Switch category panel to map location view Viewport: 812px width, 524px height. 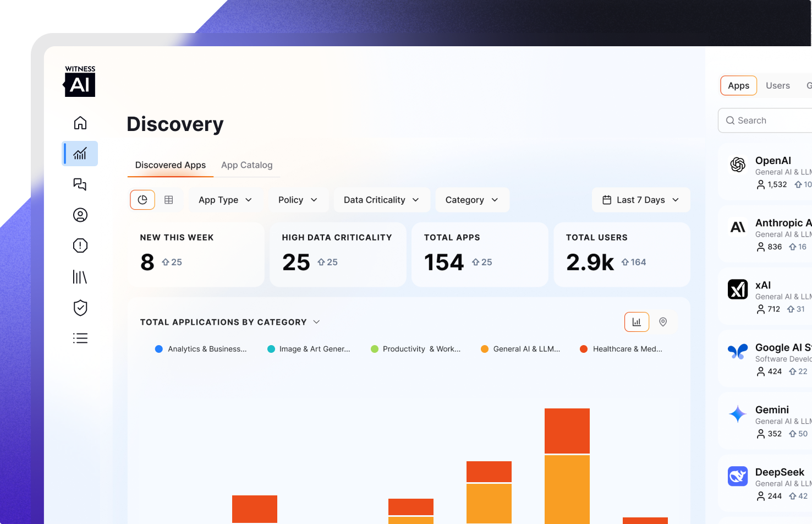click(x=663, y=322)
